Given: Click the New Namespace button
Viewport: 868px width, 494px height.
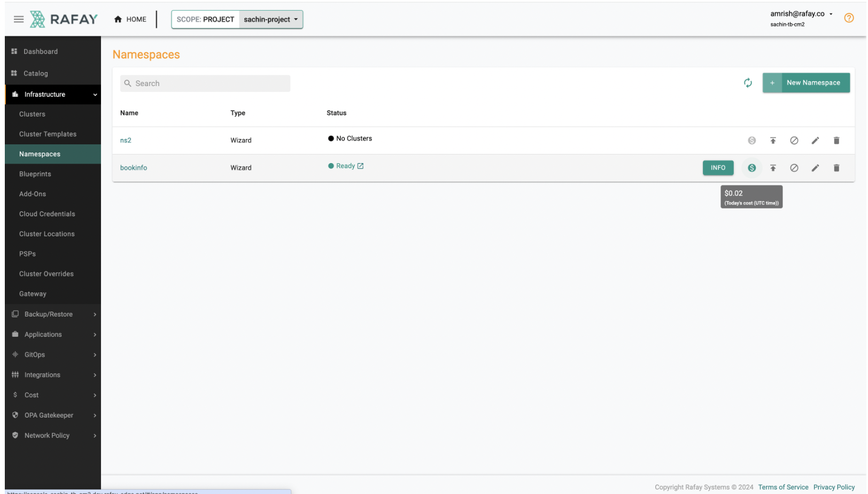Looking at the screenshot, I should (x=806, y=83).
